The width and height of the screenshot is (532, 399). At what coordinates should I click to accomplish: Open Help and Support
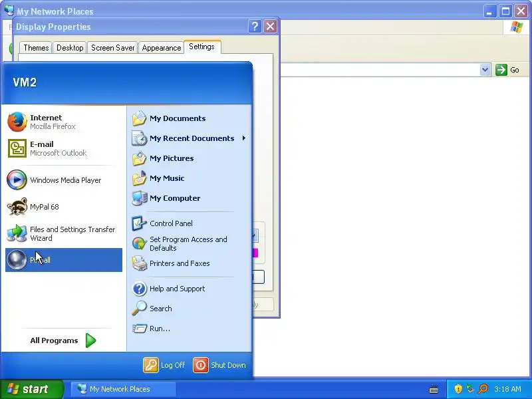(x=190, y=289)
